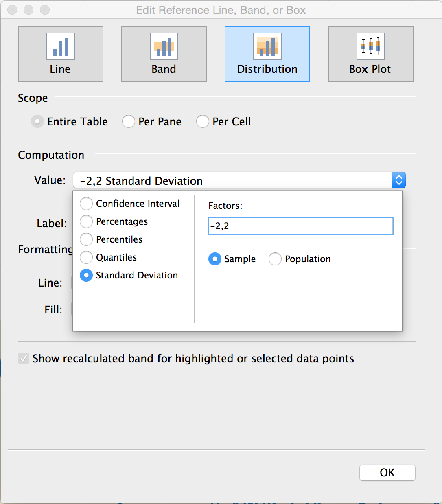Toggle show recalculated band checkbox
The image size is (442, 504).
coord(24,358)
